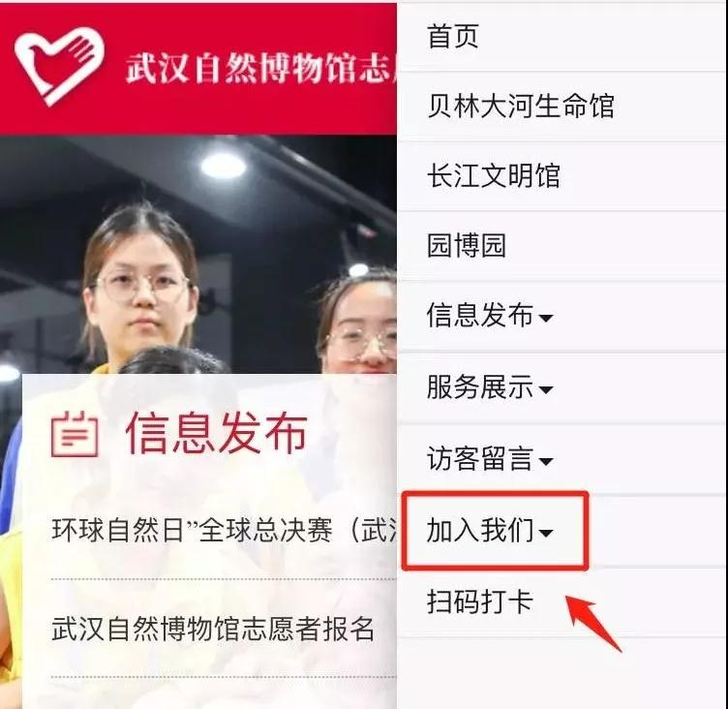
Task: Click 加入我们 menu item
Action: pyautogui.click(x=480, y=530)
